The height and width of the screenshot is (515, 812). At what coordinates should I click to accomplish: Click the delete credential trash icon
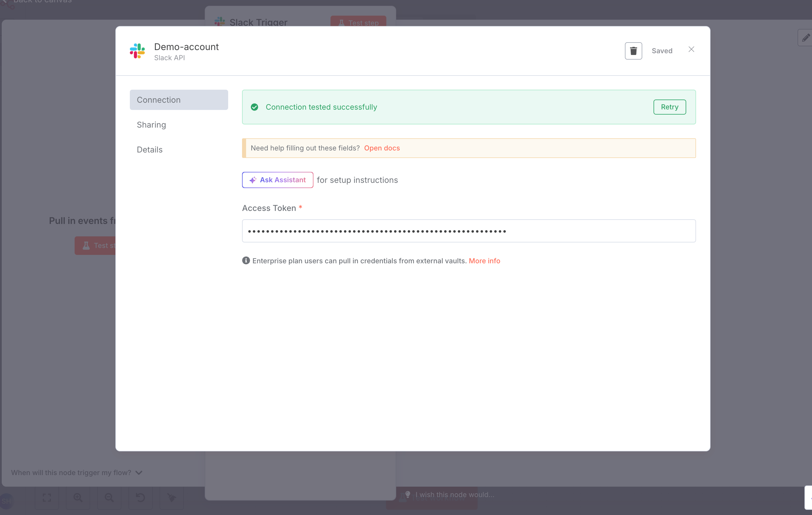tap(633, 51)
